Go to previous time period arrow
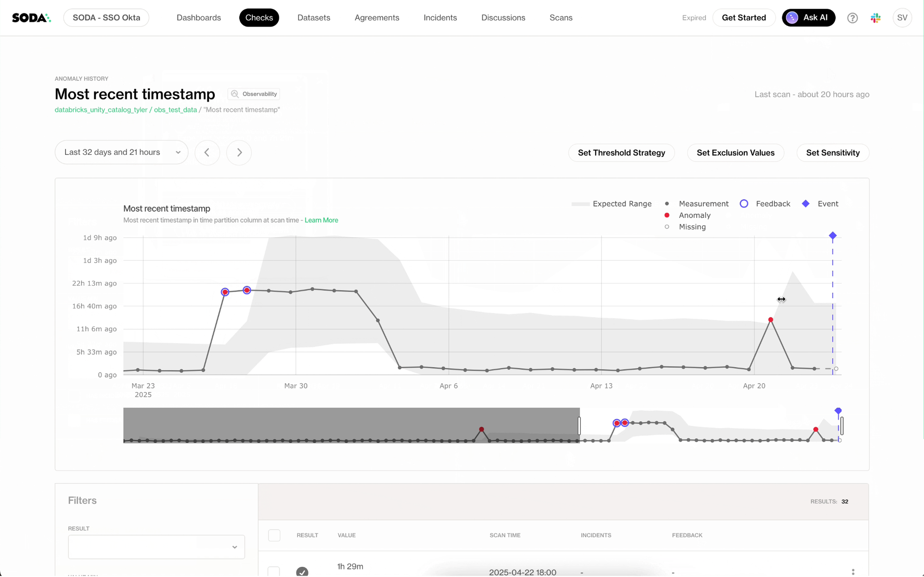Image resolution: width=924 pixels, height=577 pixels. coord(207,153)
